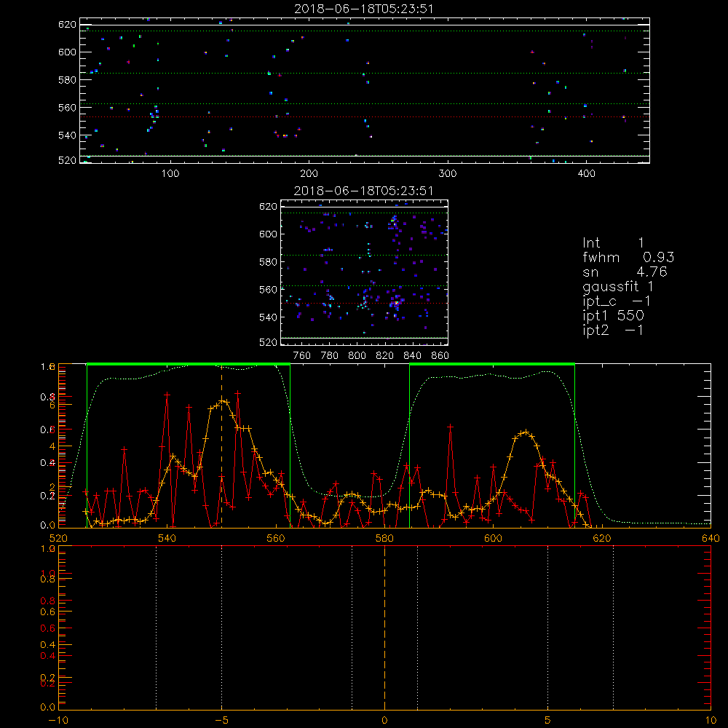The height and width of the screenshot is (728, 728).
Task: Click the red dotted horizontal line in the middle plot
Action: click(364, 303)
